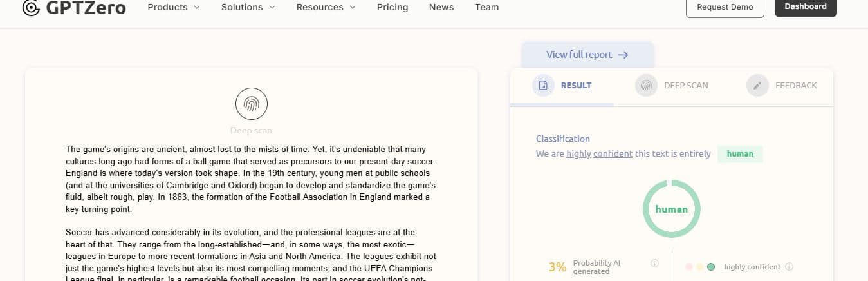
Task: Click the arrow in View full report
Action: [622, 55]
